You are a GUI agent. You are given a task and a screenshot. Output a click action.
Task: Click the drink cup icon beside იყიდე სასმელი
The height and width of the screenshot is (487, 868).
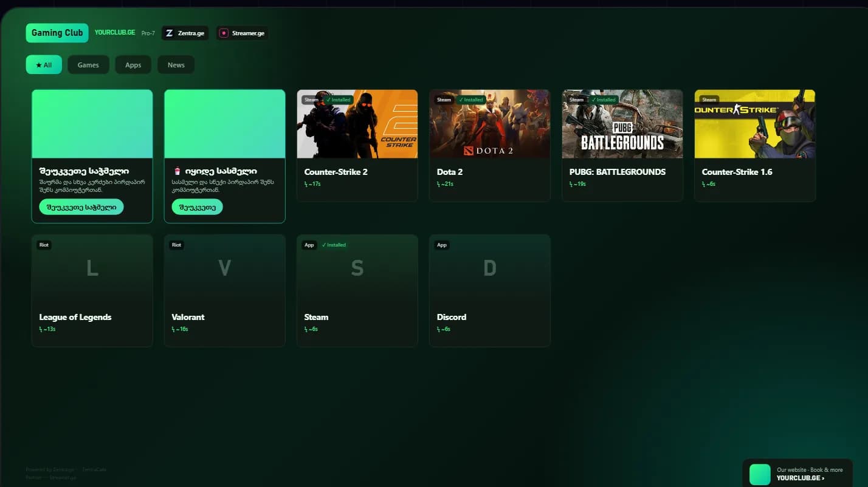pos(177,172)
